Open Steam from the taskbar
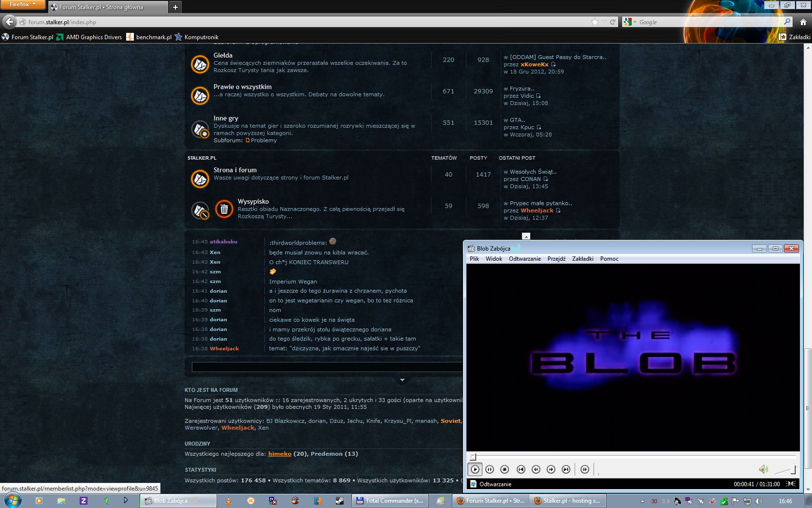The height and width of the screenshot is (508, 812). pos(340,501)
